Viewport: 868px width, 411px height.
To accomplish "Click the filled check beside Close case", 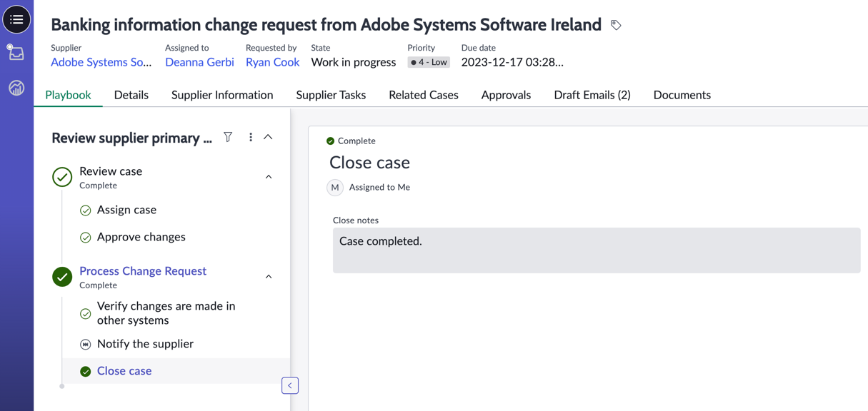I will 86,372.
